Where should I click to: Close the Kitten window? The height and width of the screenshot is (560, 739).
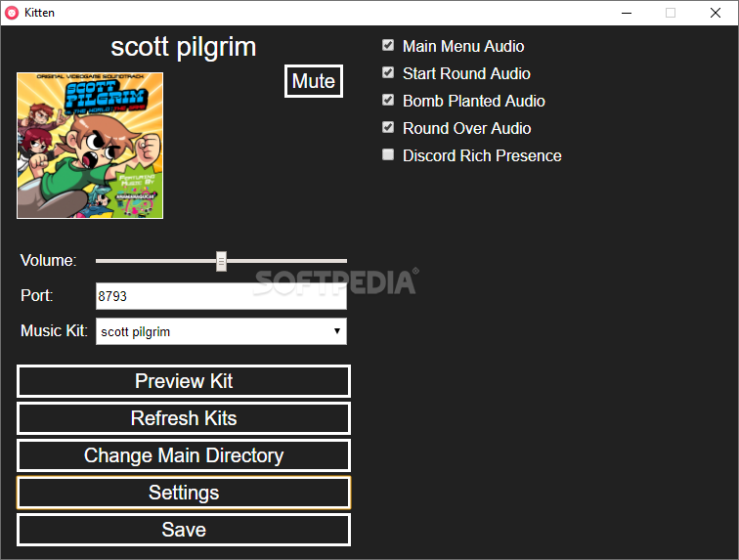pos(715,13)
